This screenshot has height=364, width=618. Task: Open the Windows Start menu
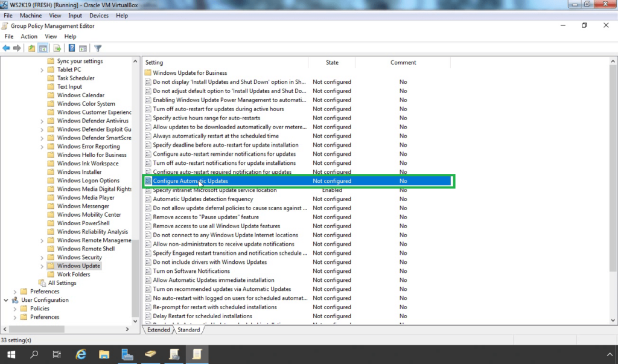coord(11,354)
